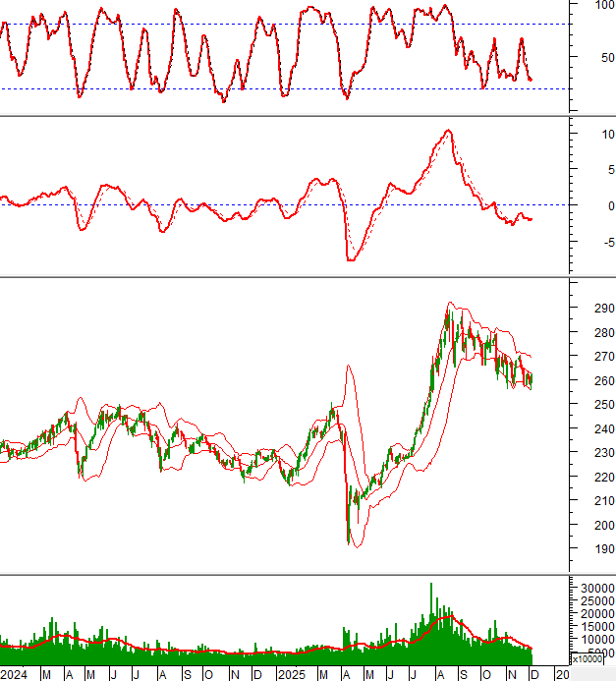Click the MACD line's lowest trough
The height and width of the screenshot is (681, 616).
tap(350, 259)
